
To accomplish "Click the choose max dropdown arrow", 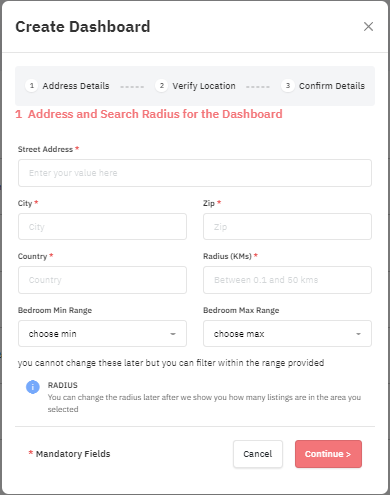I will 358,334.
